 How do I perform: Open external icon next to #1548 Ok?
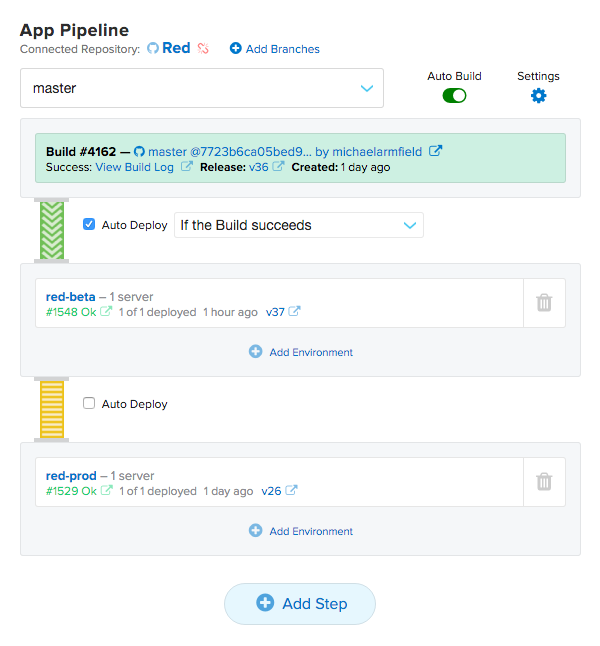tap(106, 311)
